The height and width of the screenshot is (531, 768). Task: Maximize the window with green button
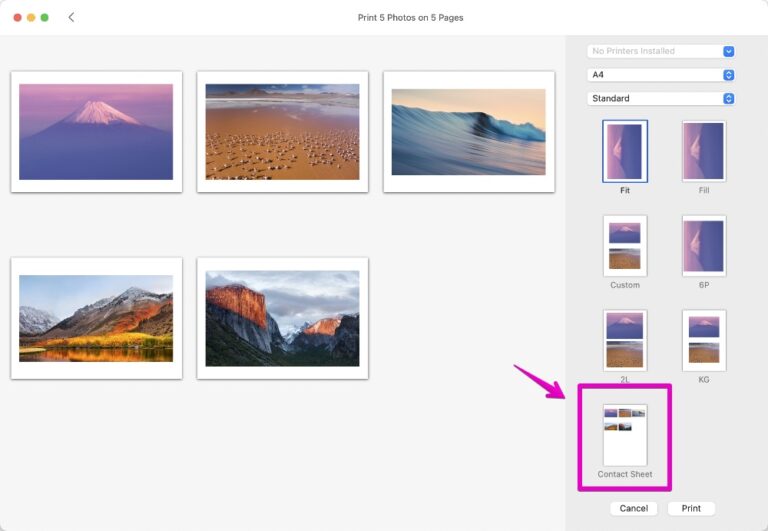coord(45,17)
